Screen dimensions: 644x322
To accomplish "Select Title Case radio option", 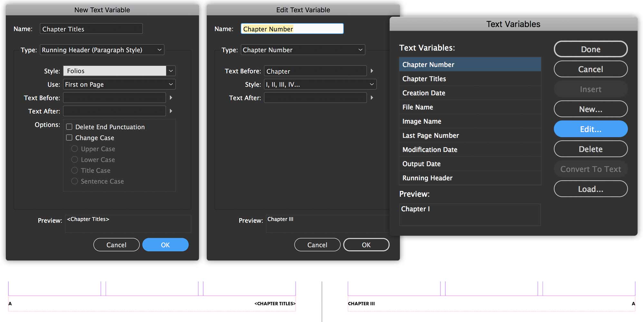I will click(x=74, y=170).
